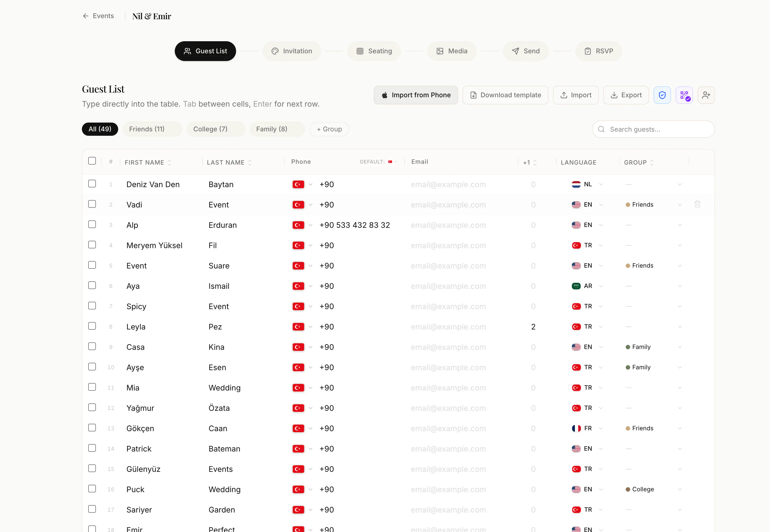Image resolution: width=770 pixels, height=532 pixels.
Task: Click Turkish flag in Deniz Van Den row phone
Action: tap(298, 184)
